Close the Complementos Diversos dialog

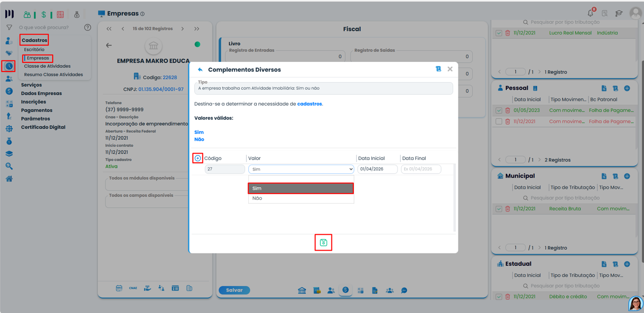click(x=450, y=69)
